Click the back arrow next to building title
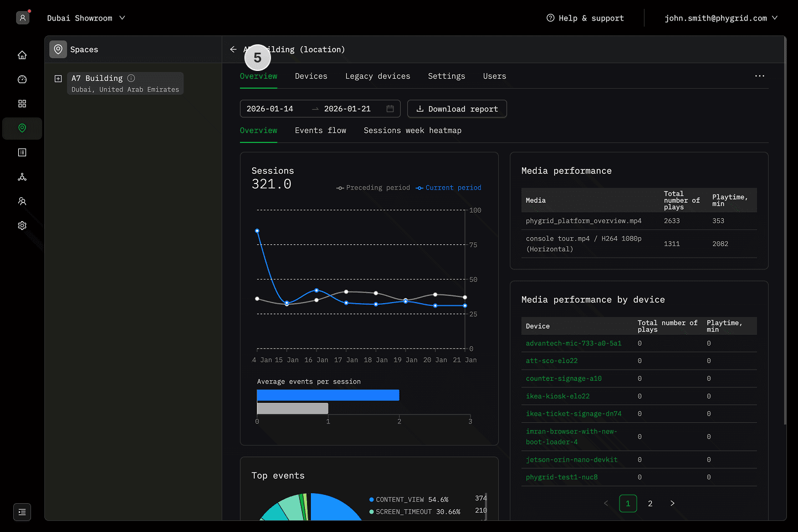Screen dimensions: 798x532 233,49
